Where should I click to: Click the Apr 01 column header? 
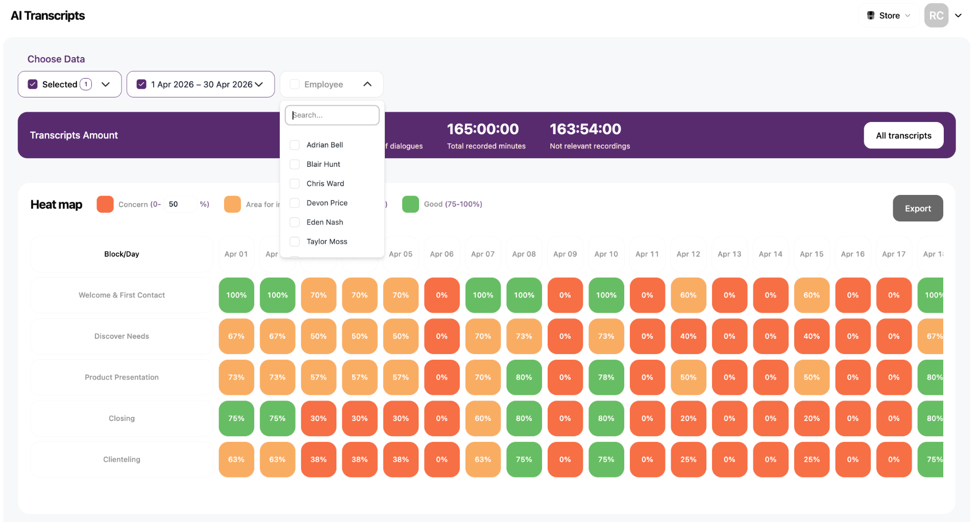236,254
